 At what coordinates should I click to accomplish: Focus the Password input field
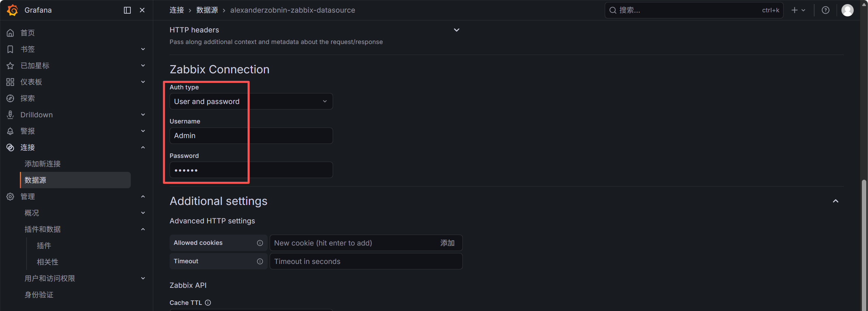pyautogui.click(x=251, y=170)
